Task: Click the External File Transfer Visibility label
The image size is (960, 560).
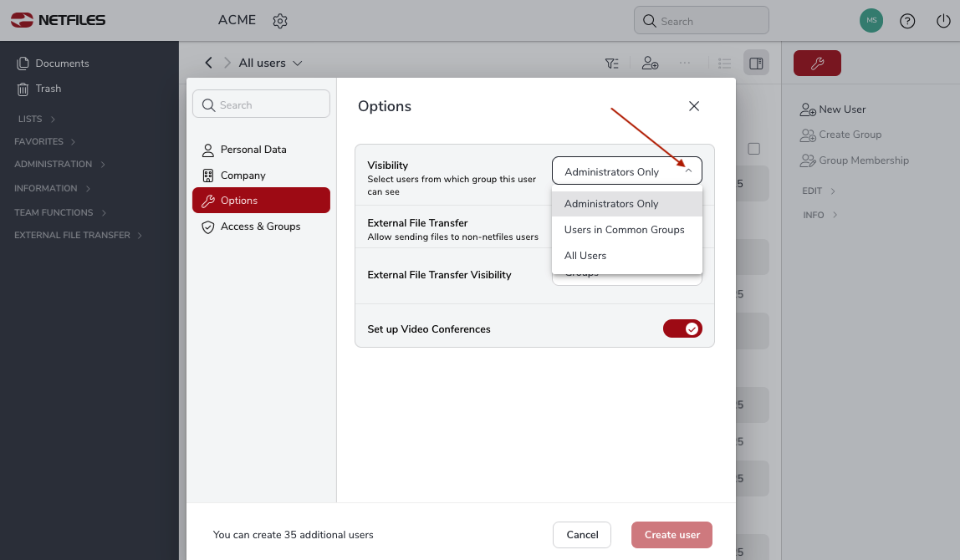Action: [439, 275]
